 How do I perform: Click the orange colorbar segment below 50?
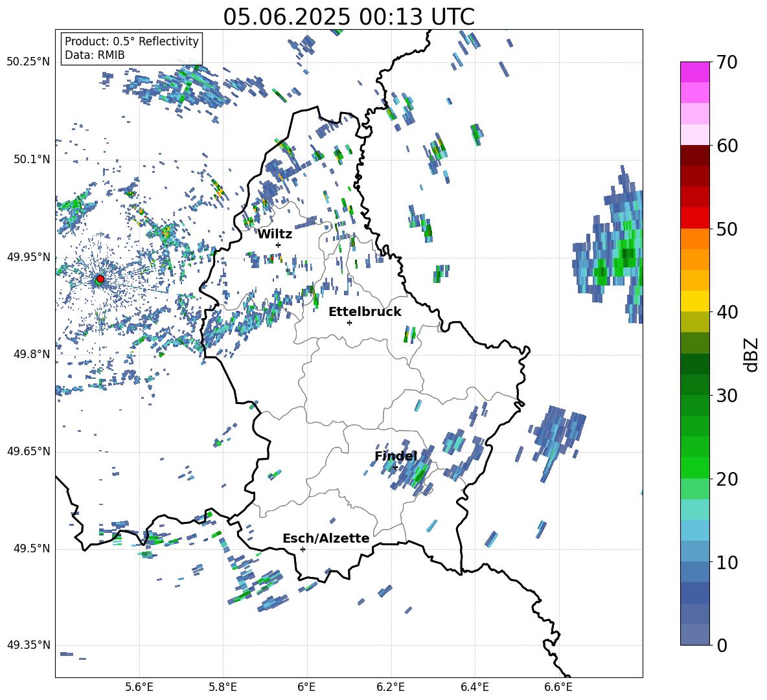click(694, 239)
